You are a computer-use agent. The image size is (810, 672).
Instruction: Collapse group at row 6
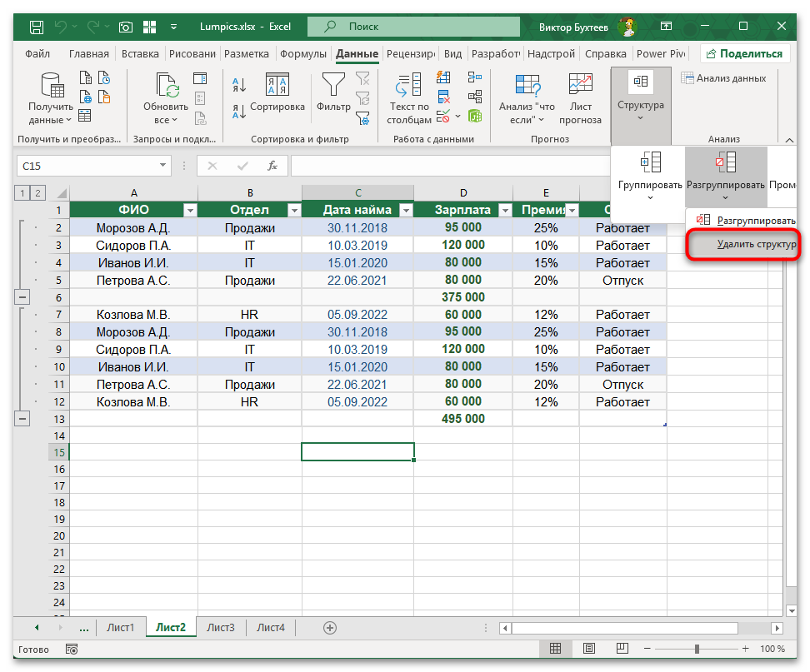tap(22, 297)
